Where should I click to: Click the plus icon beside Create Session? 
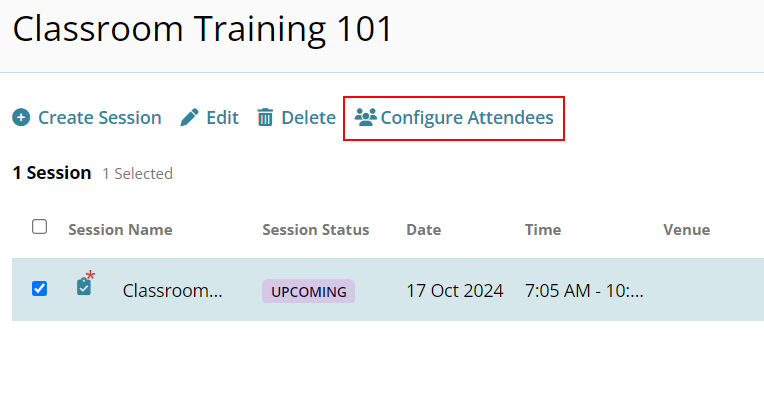(x=21, y=117)
